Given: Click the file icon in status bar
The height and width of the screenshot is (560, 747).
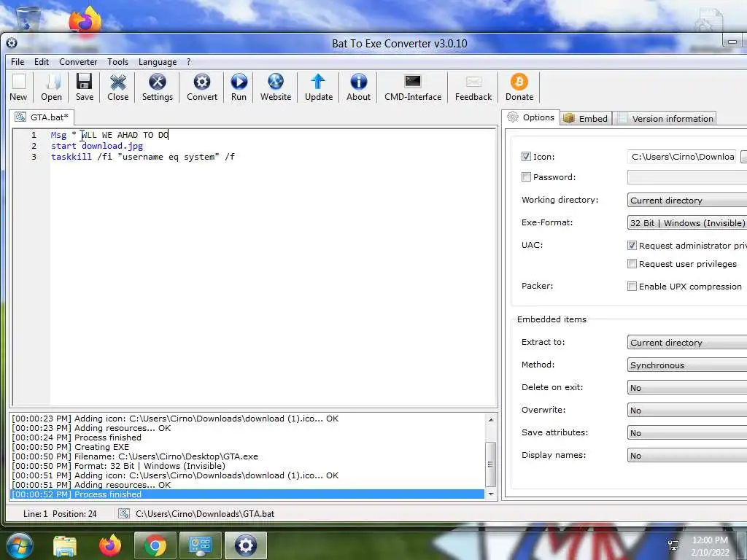Looking at the screenshot, I should (124, 514).
